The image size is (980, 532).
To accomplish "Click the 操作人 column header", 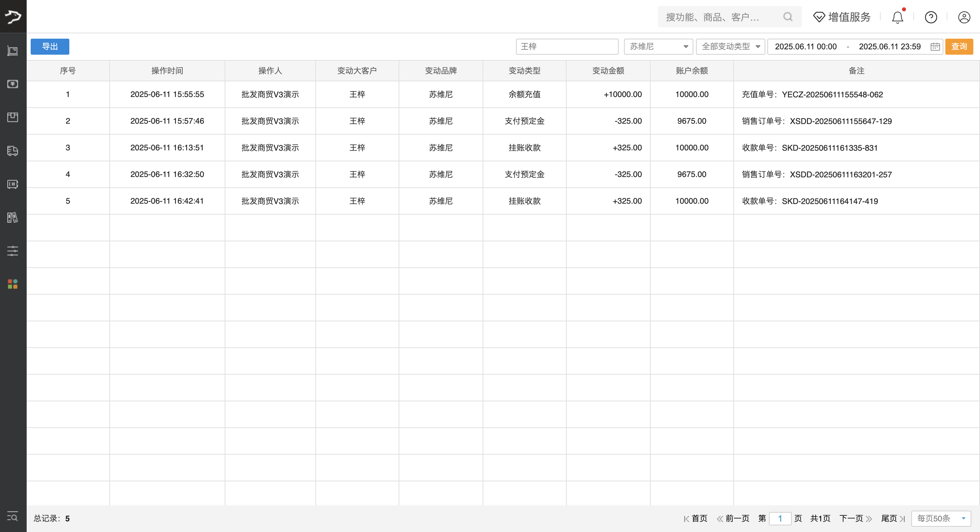I will 270,70.
